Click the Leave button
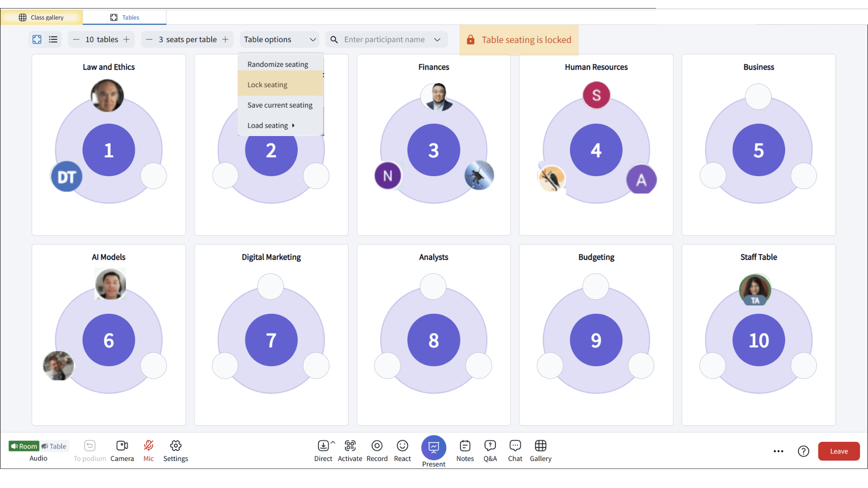 (x=839, y=451)
